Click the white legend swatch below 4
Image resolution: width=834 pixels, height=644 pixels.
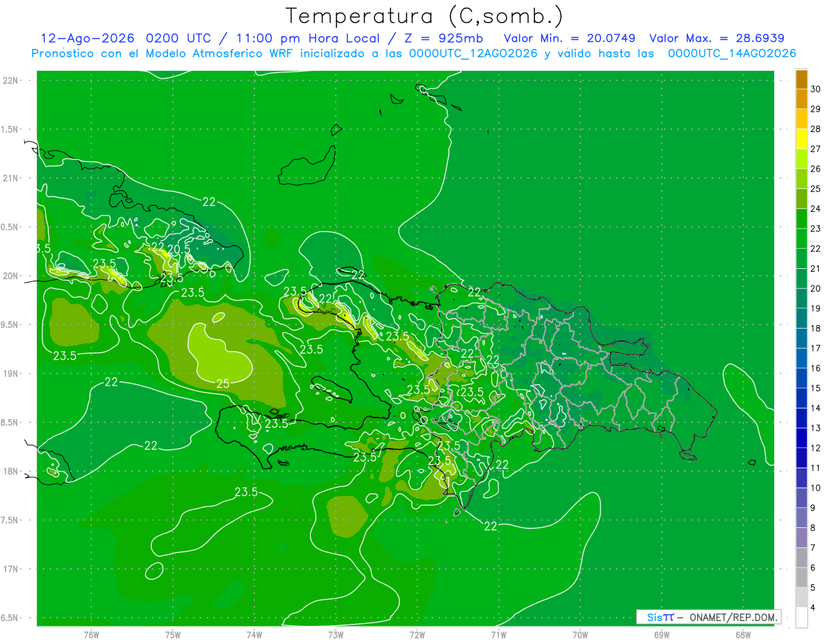pos(801,618)
